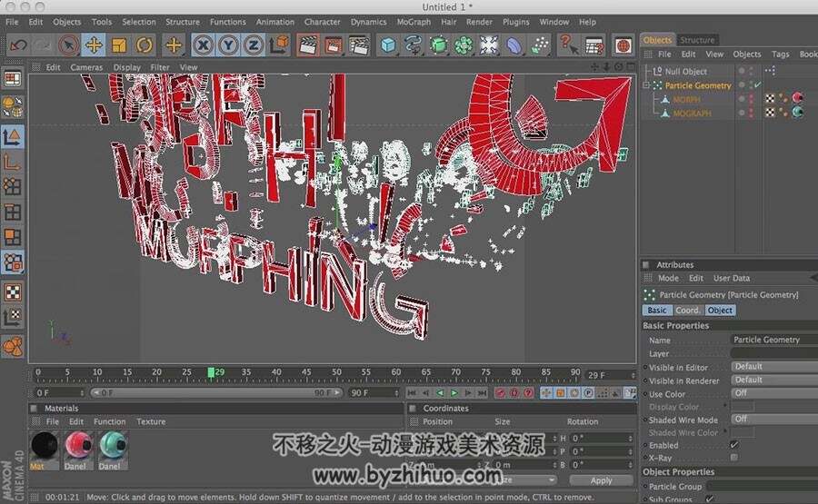The image size is (818, 504).
Task: Add a Cube primitive object
Action: pos(387,45)
